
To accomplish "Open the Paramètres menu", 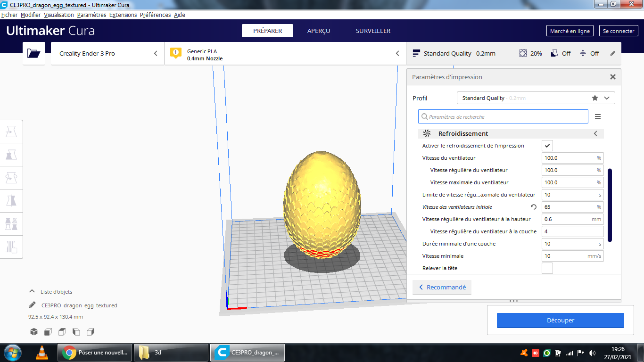I will coord(91,15).
